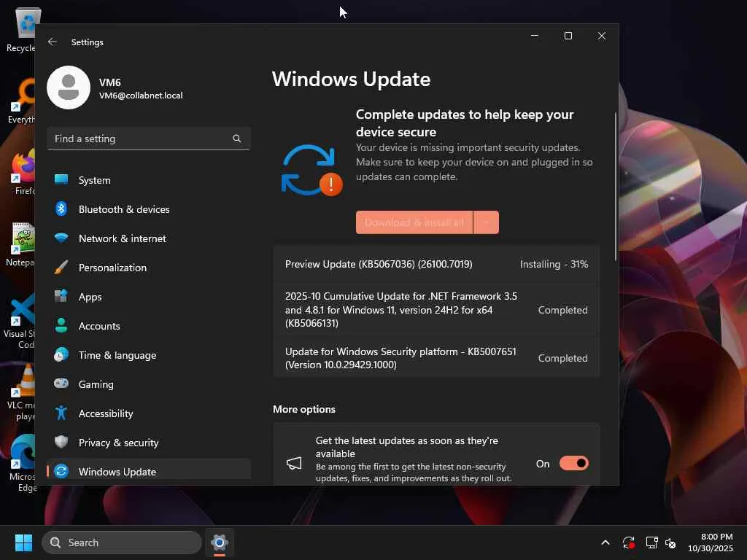Open the Firefox desktop shortcut
747x560 pixels.
(23, 172)
